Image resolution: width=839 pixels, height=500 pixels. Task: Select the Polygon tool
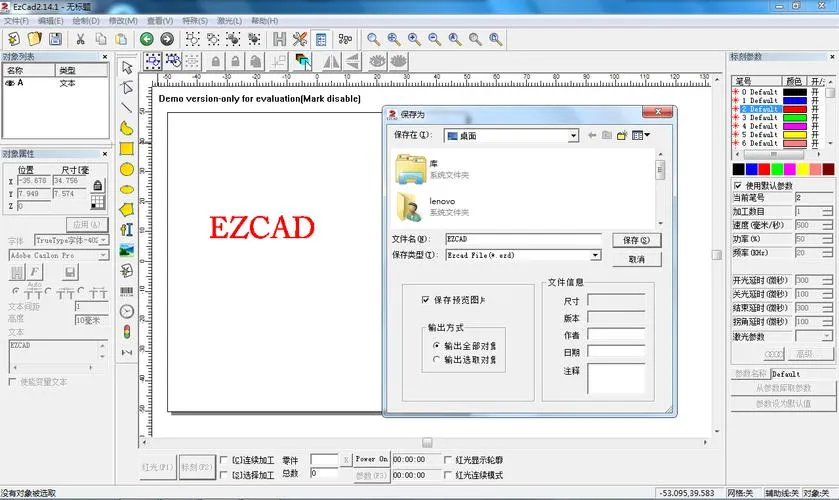[127, 209]
